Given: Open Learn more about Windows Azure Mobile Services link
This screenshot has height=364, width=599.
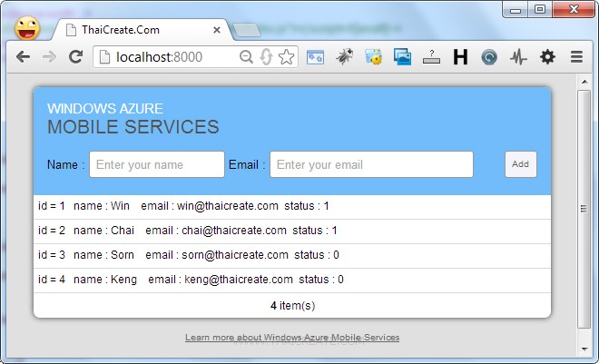Looking at the screenshot, I should point(292,338).
